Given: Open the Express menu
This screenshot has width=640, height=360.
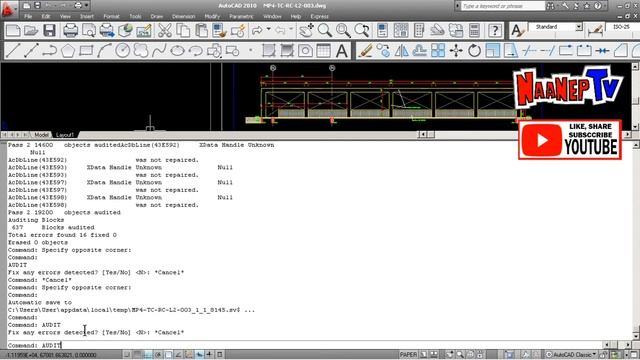Looking at the screenshot, I should 320,16.
